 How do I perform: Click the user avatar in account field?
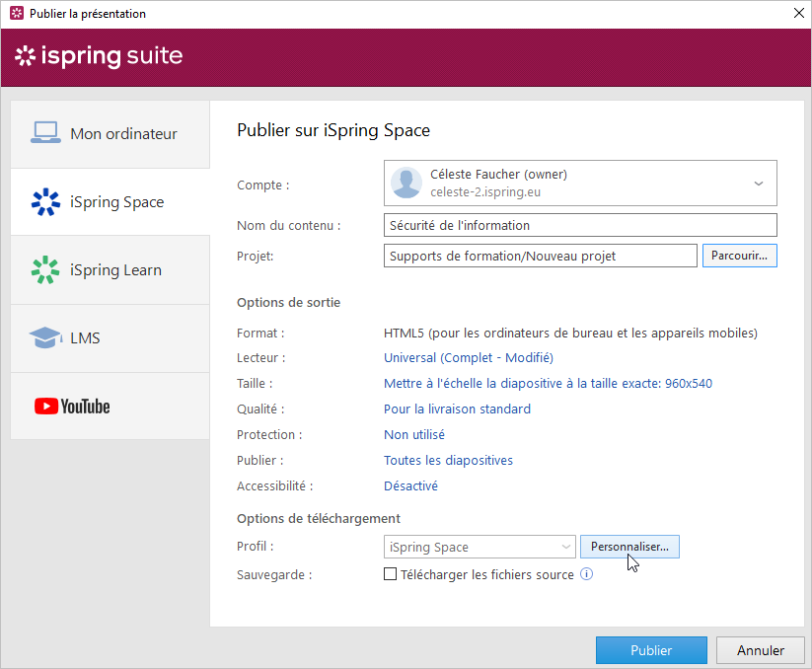(406, 184)
